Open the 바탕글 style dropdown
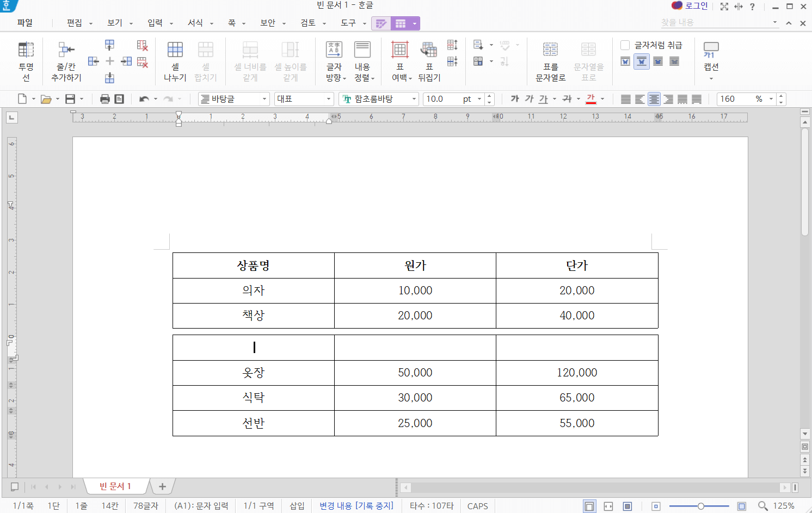Viewport: 812px width, 513px height. [x=264, y=99]
